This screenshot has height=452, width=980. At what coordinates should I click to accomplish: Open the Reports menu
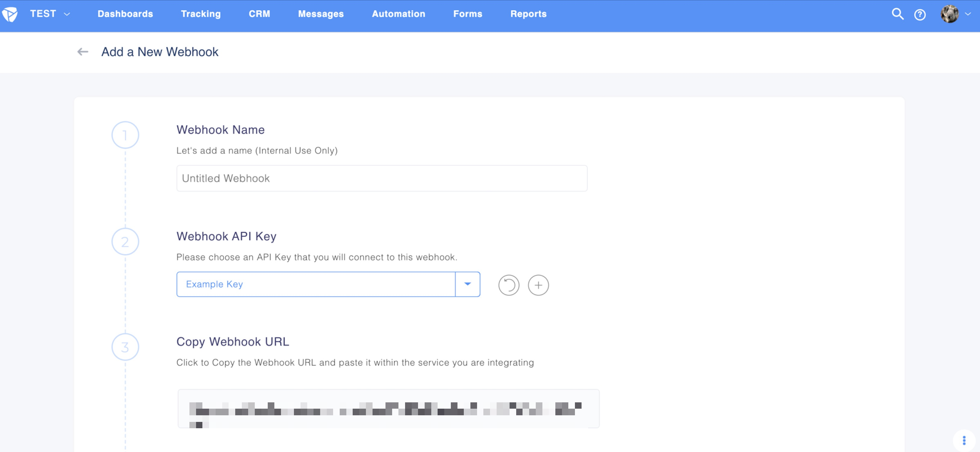tap(528, 14)
